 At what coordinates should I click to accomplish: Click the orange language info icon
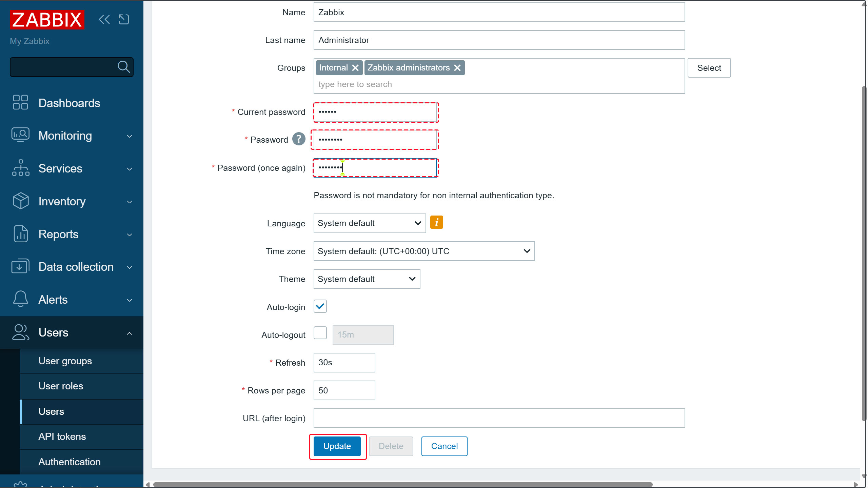tap(436, 223)
